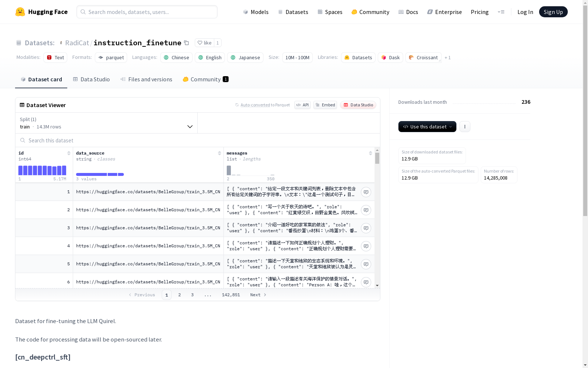Viewport: 588px width, 368px height.
Task: Click the messages lengths histogram
Action: click(x=251, y=170)
